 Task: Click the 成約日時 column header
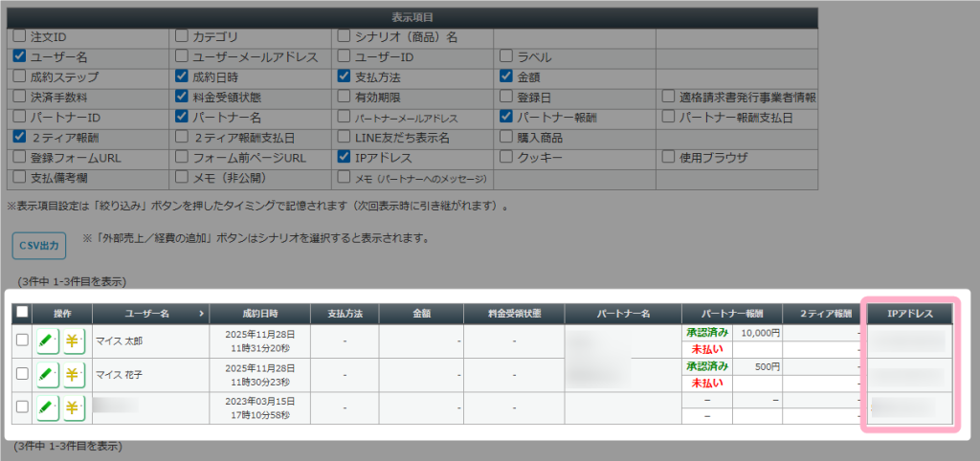point(259,313)
